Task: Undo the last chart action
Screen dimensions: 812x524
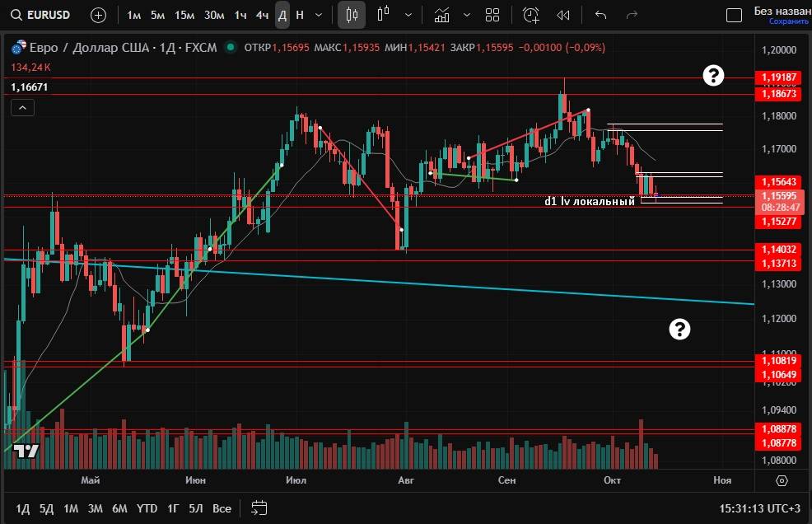Action: tap(600, 15)
